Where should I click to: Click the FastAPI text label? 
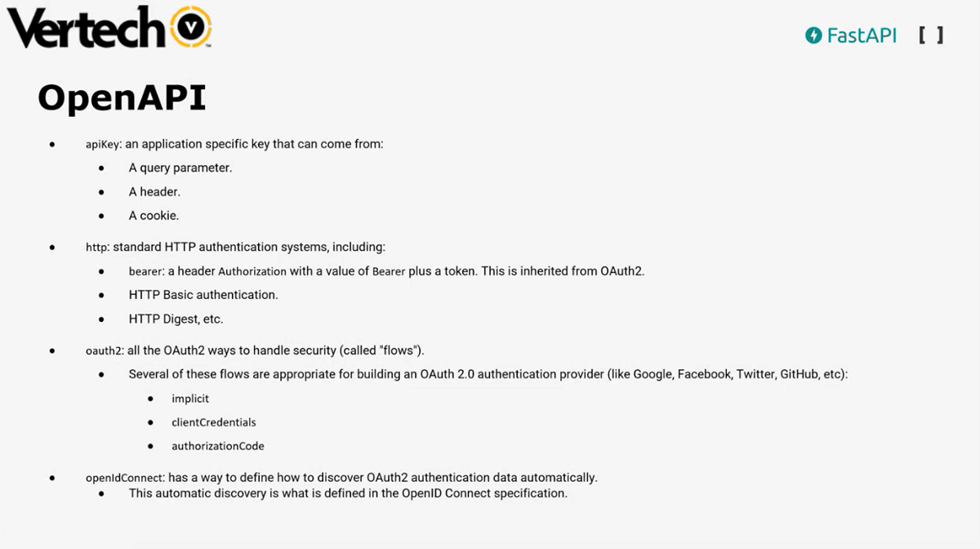862,35
